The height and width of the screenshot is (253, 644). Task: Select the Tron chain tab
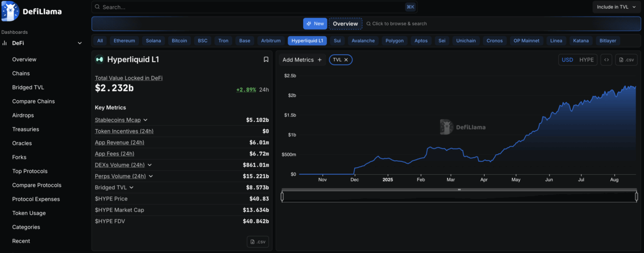click(223, 41)
